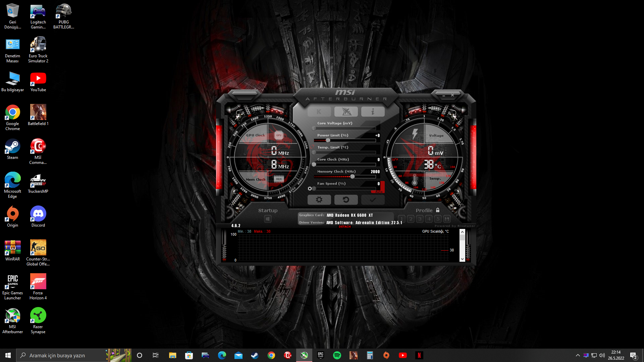Click the Core Voltage slider handle
The image size is (644, 362).
click(314, 128)
